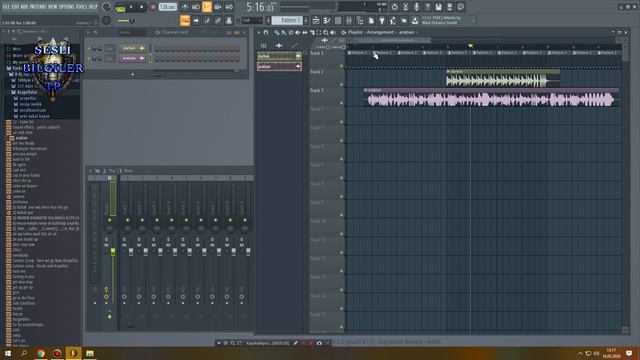Open the Cell snap dropdown
Viewport: 640px width, 360px height.
(x=252, y=20)
